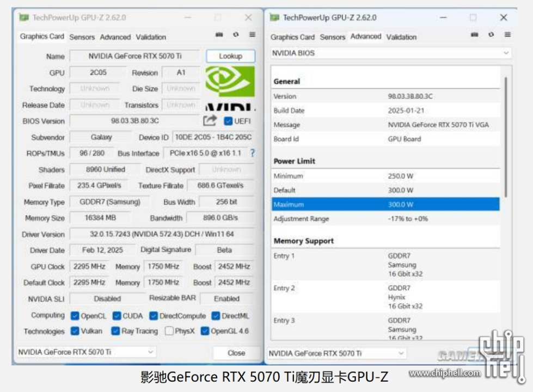Select the Advanced tab in right window

coord(366,36)
